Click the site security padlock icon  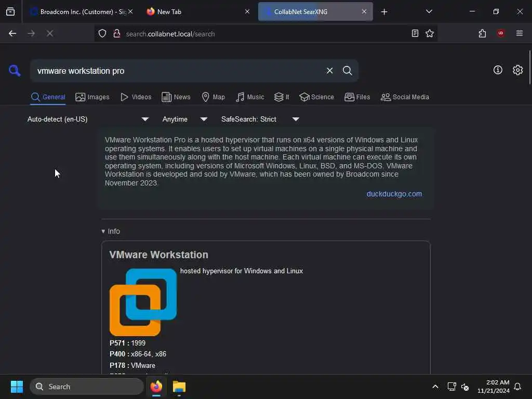coord(117,34)
